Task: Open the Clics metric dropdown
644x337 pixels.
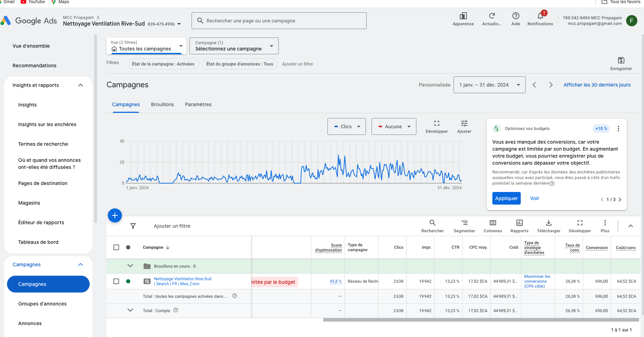Action: point(346,126)
